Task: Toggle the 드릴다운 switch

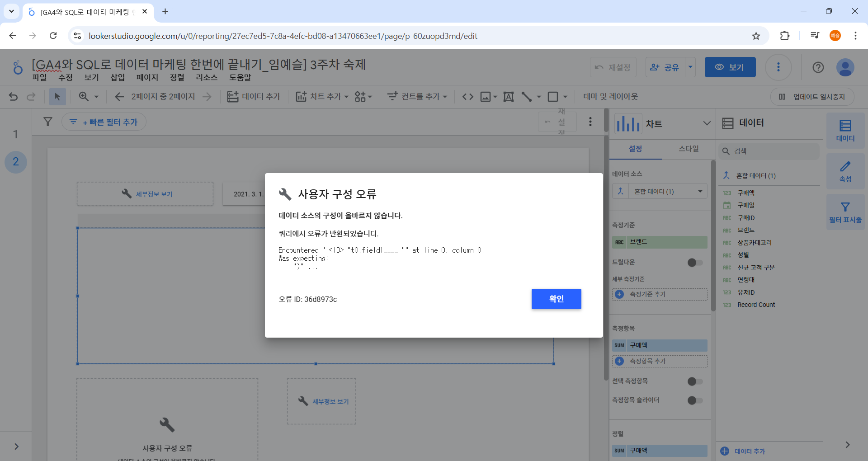Action: [695, 263]
